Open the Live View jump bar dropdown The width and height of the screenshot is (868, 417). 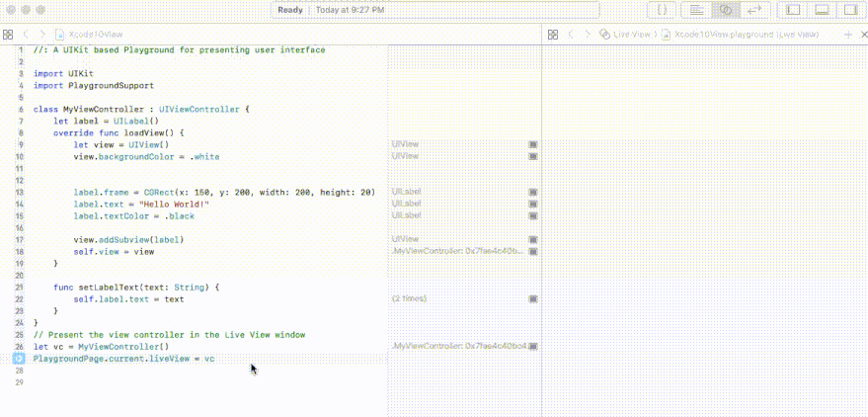pyautogui.click(x=629, y=34)
